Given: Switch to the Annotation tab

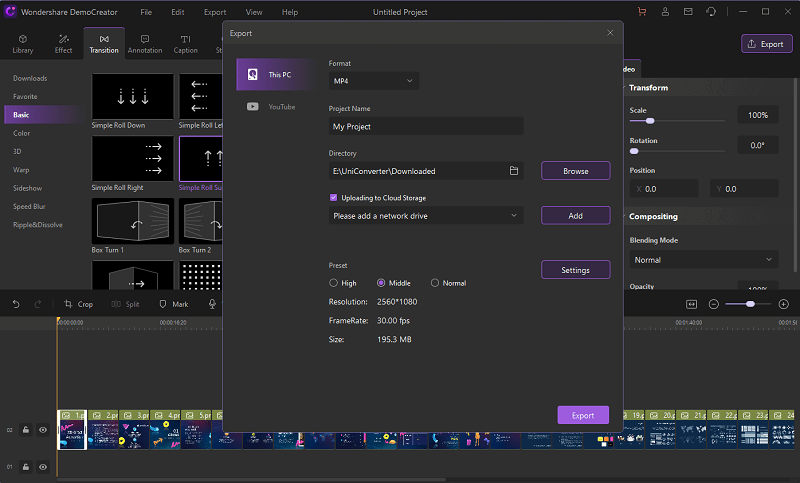Looking at the screenshot, I should tap(145, 44).
